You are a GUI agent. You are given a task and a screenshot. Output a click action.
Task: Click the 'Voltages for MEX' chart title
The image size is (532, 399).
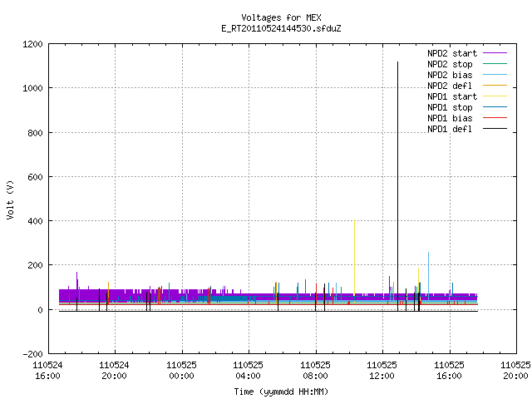pos(281,17)
